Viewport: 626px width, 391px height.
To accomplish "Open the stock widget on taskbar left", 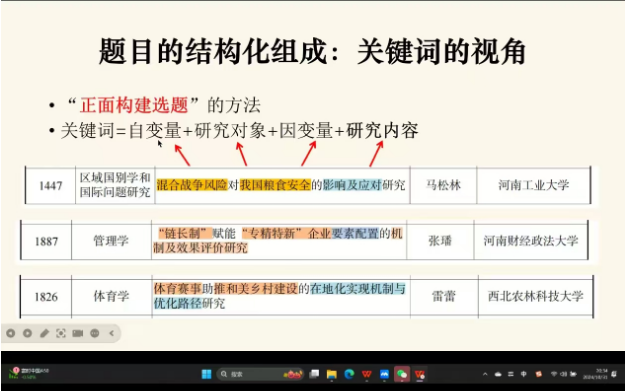I will [29, 373].
